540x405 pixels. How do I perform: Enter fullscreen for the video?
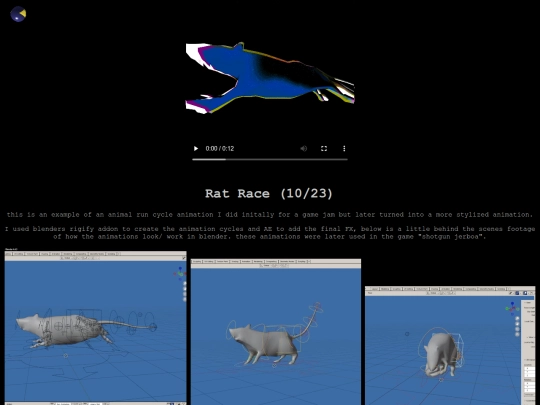tap(324, 148)
